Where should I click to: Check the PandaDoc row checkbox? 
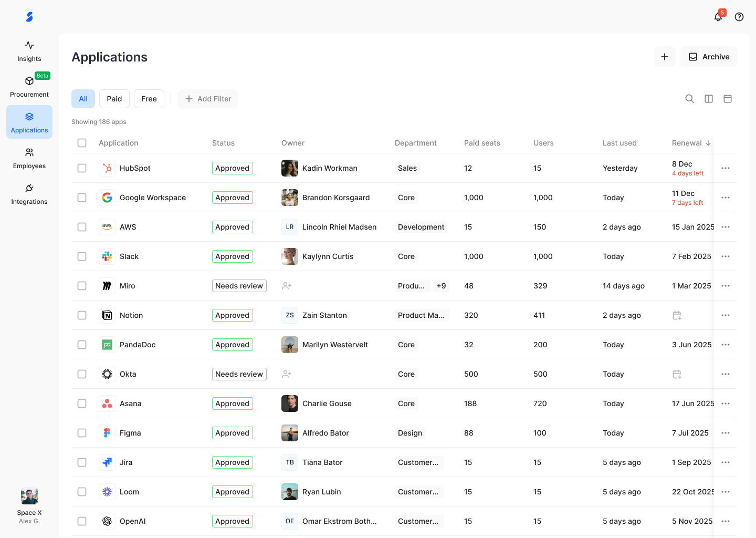click(82, 345)
